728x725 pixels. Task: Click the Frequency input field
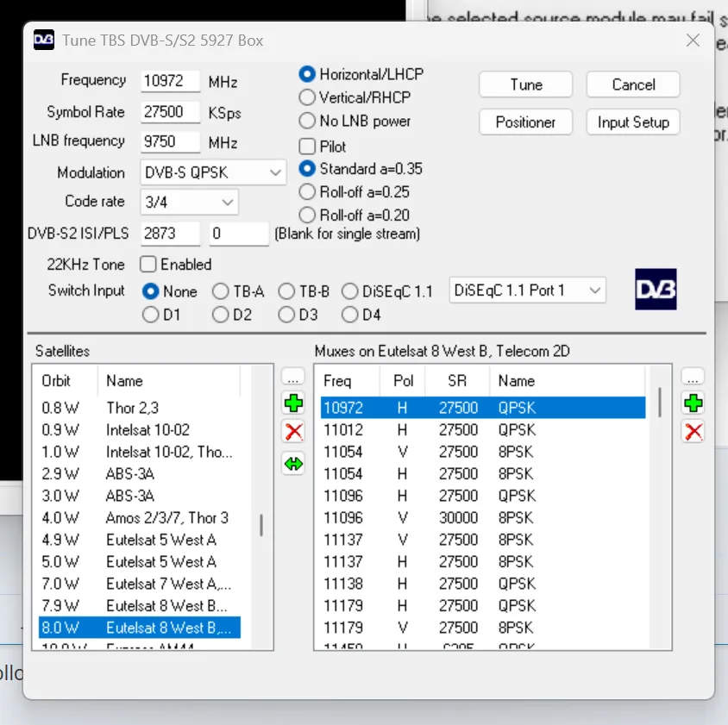[x=171, y=81]
